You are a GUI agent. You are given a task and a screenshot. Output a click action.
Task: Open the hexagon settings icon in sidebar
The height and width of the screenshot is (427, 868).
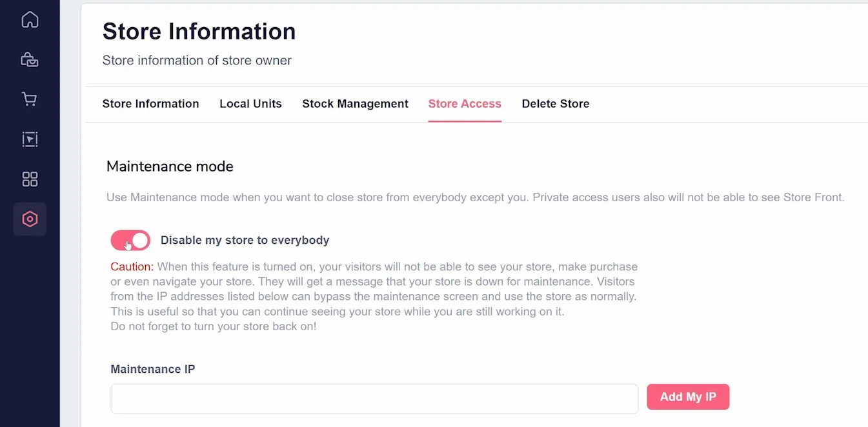30,219
